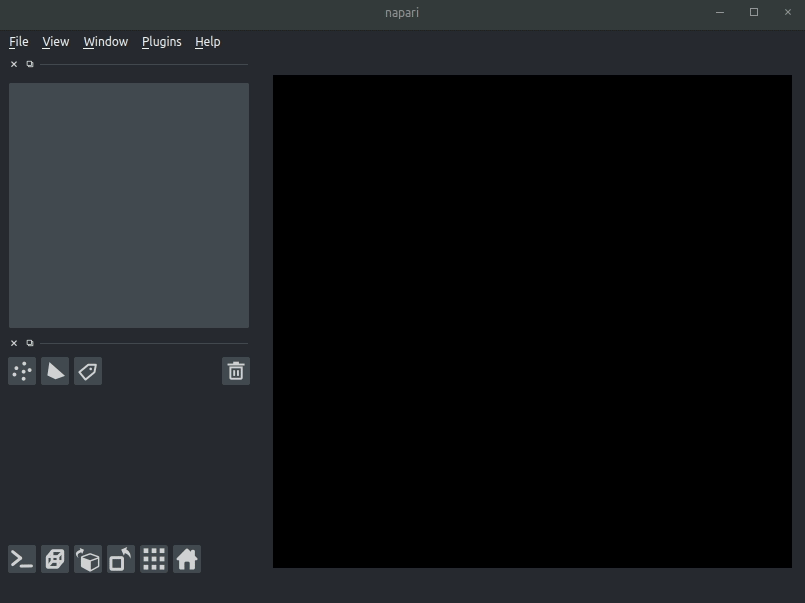Viewport: 805px width, 603px height.
Task: Open the View menu
Action: (55, 41)
